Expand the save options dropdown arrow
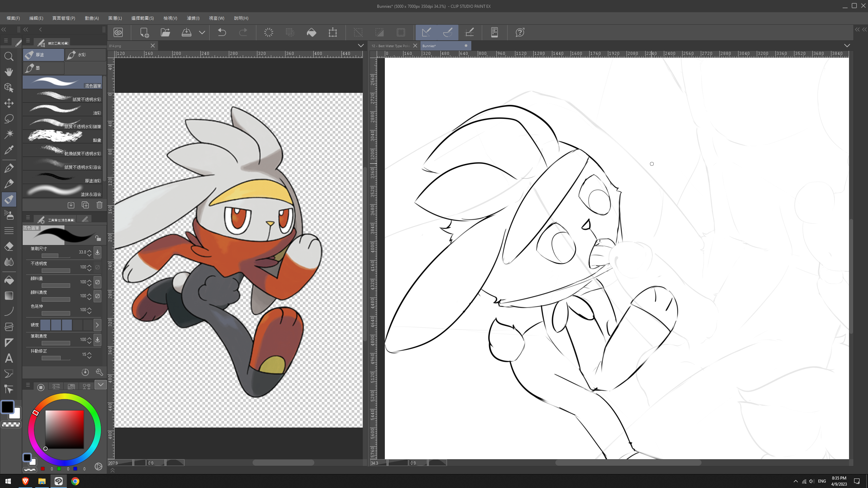Viewport: 868px width, 488px height. 202,33
